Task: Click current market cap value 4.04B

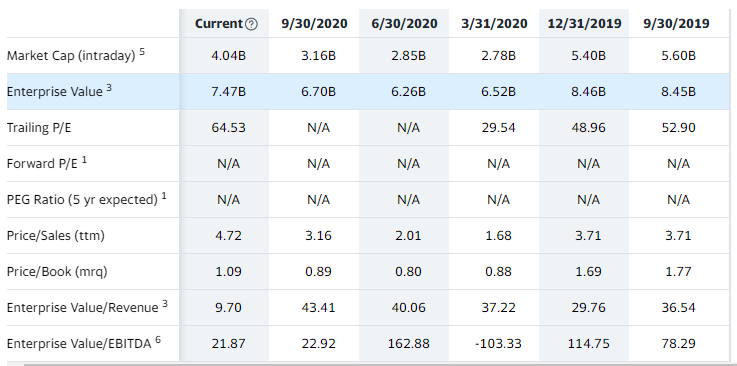Action: 228,55
